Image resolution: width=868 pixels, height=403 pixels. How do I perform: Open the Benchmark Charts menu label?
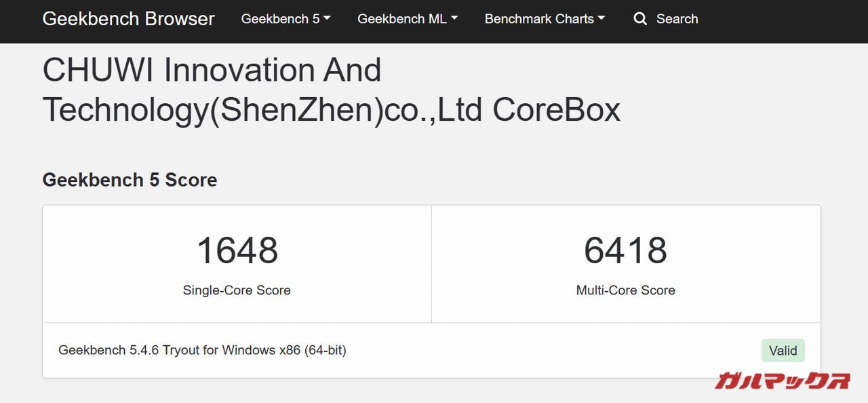point(539,19)
